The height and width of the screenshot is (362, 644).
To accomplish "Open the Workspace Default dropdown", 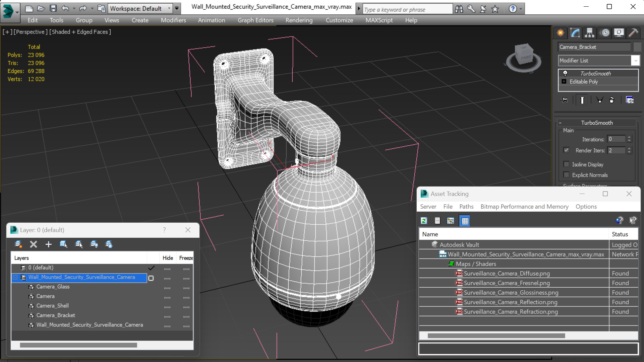I will tap(140, 8).
